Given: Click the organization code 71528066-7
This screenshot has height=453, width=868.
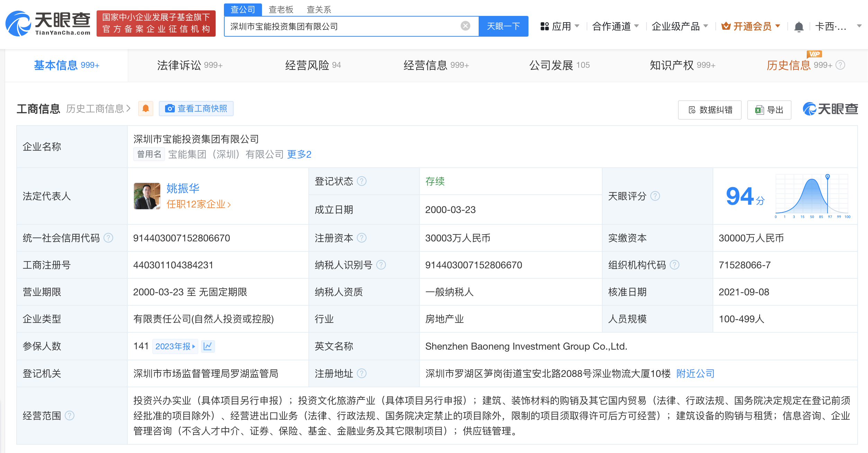Looking at the screenshot, I should pos(744,265).
